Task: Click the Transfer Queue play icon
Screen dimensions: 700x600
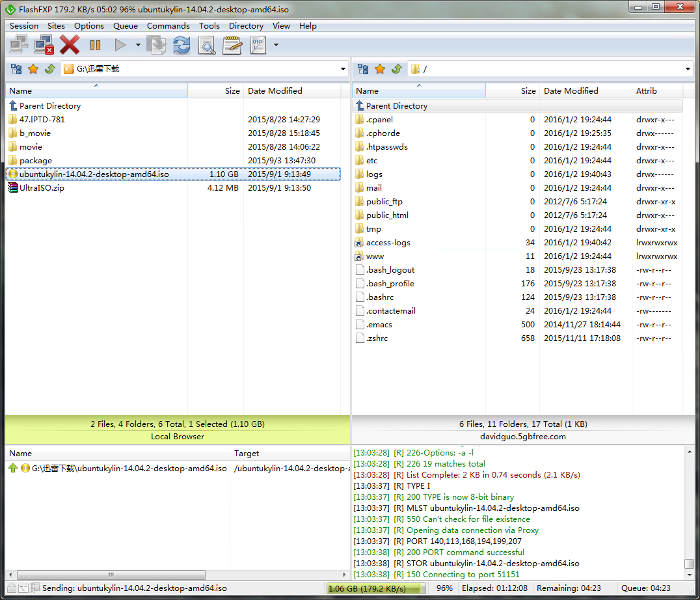Action: tap(120, 45)
